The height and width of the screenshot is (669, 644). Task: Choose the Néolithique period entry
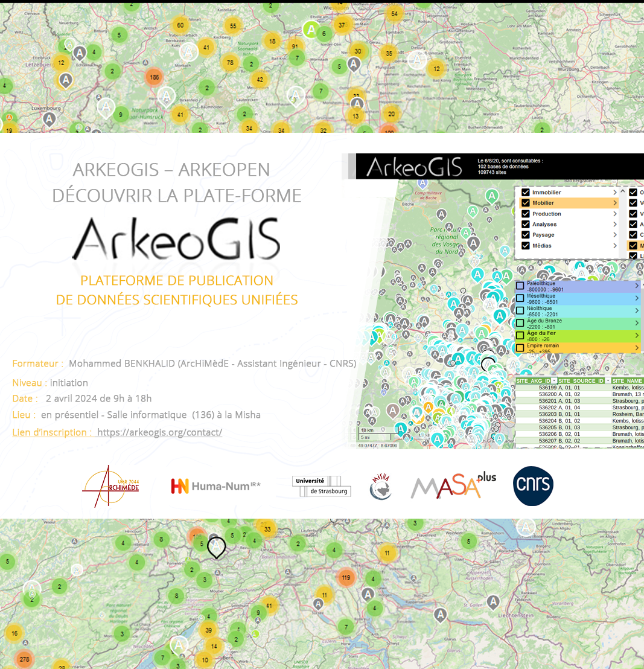(x=578, y=311)
